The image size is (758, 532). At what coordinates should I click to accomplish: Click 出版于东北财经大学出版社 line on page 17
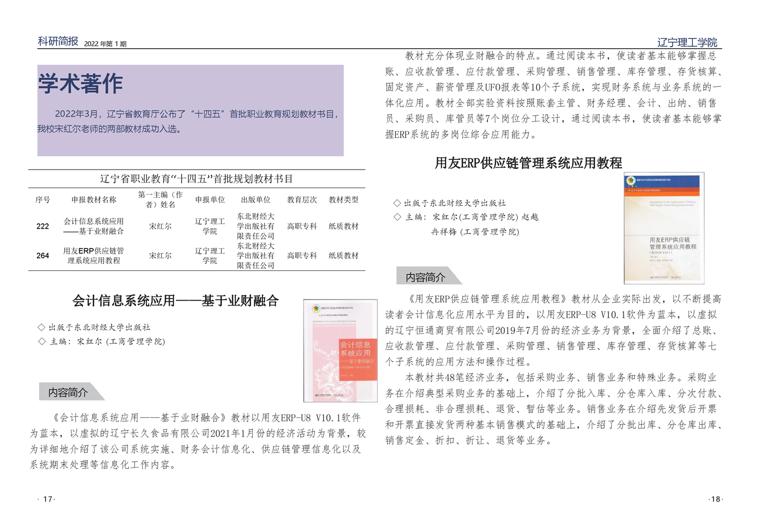94,327
